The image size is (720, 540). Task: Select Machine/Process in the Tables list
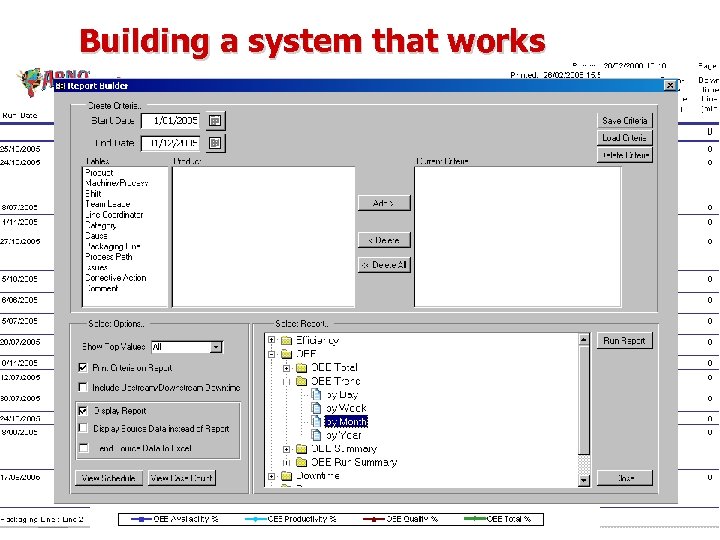click(x=117, y=183)
